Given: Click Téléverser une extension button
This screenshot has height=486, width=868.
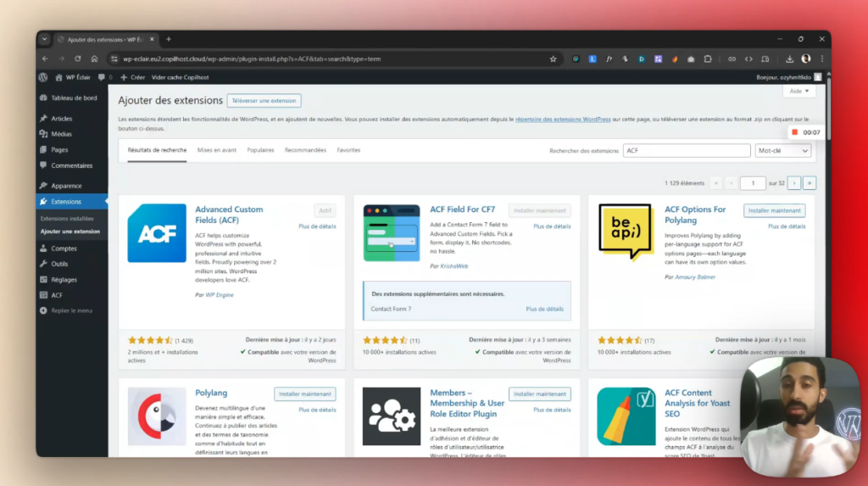Looking at the screenshot, I should [264, 100].
